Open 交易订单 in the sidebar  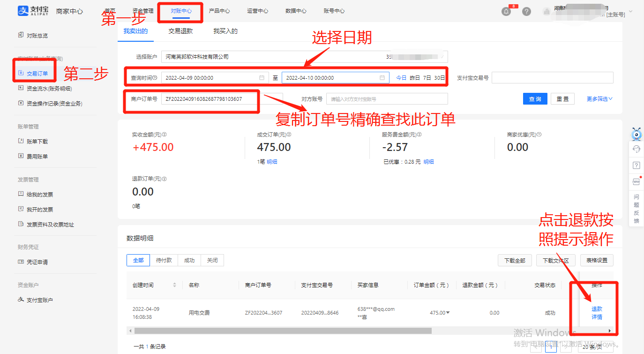(x=37, y=74)
